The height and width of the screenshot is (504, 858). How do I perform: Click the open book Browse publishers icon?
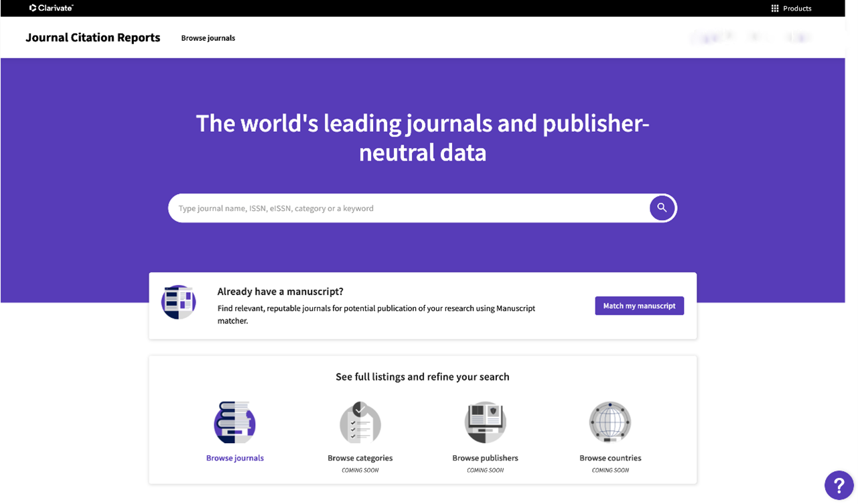click(x=485, y=422)
